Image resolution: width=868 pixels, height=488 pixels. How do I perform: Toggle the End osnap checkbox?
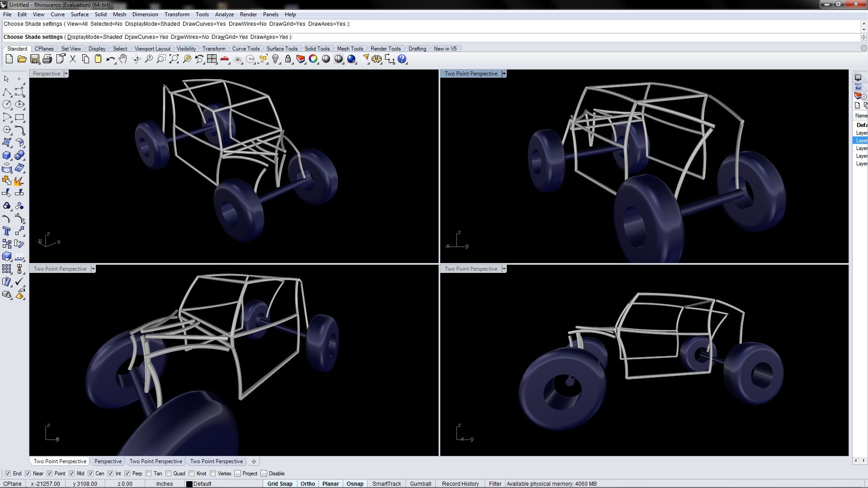click(8, 474)
